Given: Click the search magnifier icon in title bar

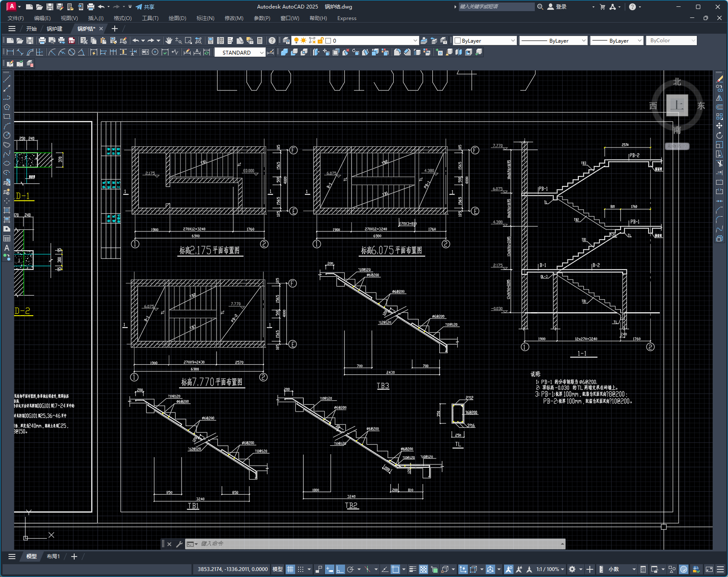Looking at the screenshot, I should pyautogui.click(x=540, y=7).
